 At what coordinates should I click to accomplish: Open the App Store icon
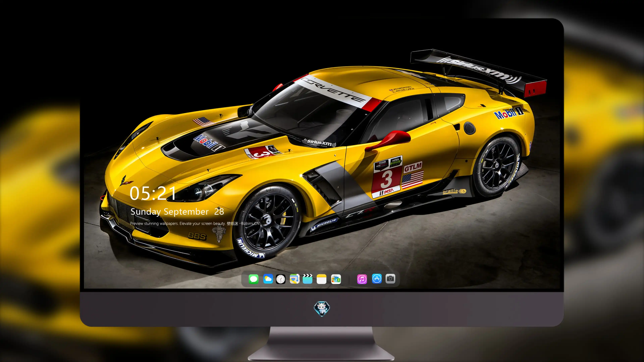click(377, 279)
